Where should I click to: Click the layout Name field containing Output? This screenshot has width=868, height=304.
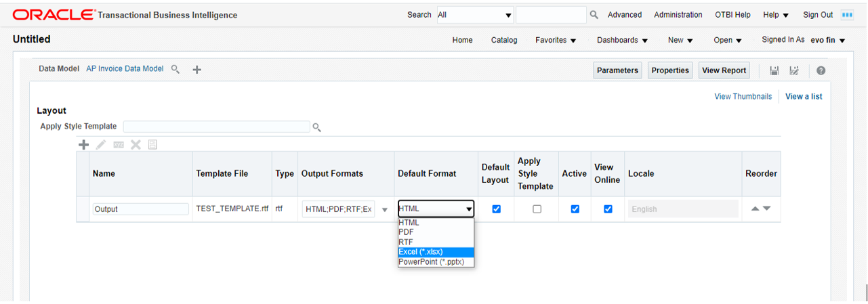[140, 209]
